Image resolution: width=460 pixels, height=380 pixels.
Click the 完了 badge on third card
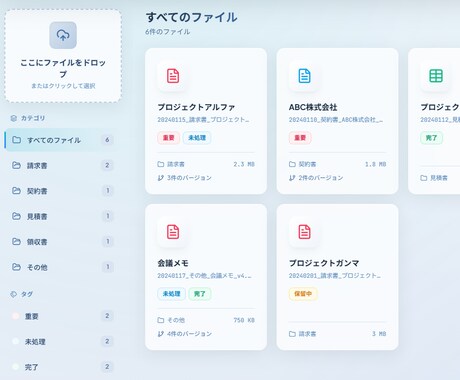click(431, 138)
